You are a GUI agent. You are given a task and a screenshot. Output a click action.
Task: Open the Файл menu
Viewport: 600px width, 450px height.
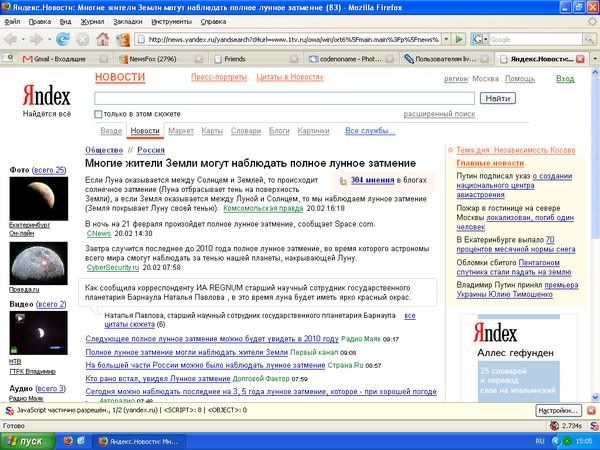pos(12,22)
